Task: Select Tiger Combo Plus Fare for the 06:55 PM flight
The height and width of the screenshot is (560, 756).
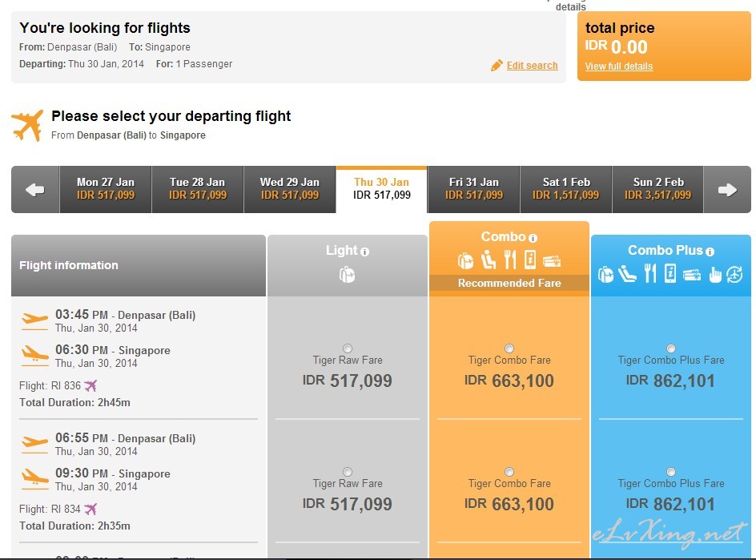Action: (670, 472)
